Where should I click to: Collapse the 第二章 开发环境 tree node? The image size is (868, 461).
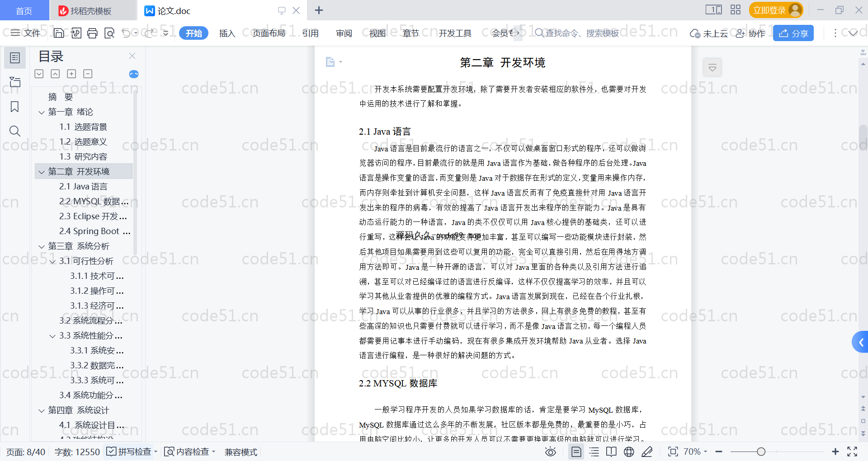(x=42, y=172)
